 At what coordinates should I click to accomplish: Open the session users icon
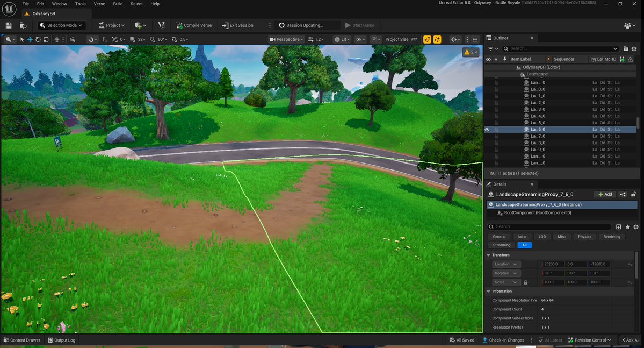click(629, 25)
